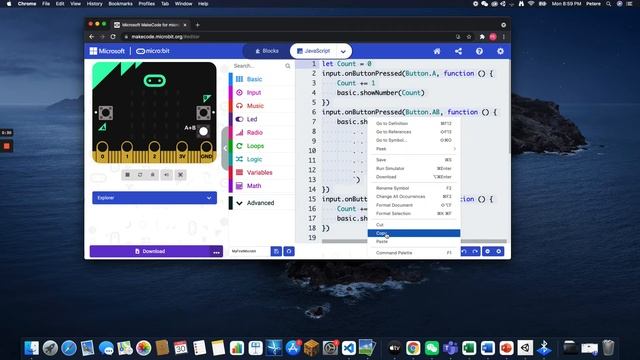Mute simulator audio
The height and width of the screenshot is (360, 640).
pos(167,175)
